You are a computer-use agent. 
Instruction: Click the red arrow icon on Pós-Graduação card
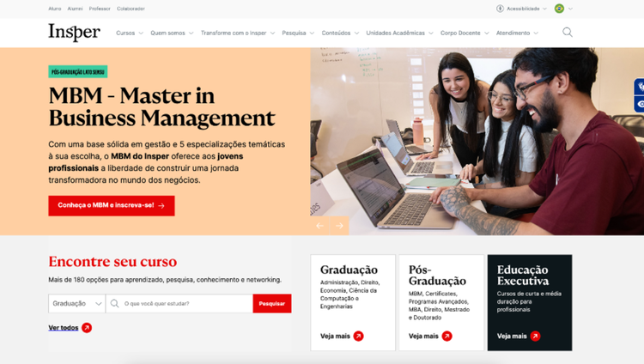point(447,336)
